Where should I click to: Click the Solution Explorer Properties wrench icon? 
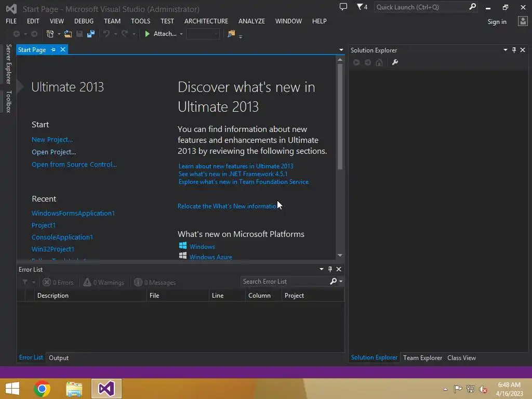(395, 62)
